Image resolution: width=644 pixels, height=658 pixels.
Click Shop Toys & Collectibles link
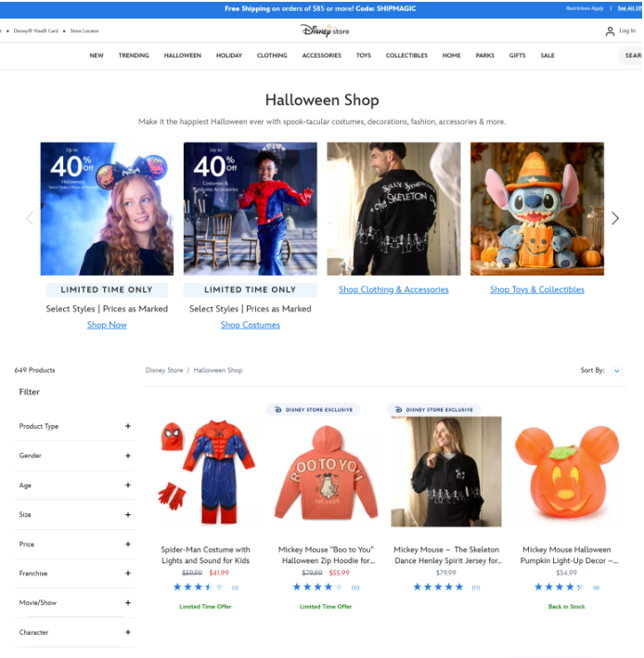(x=536, y=290)
